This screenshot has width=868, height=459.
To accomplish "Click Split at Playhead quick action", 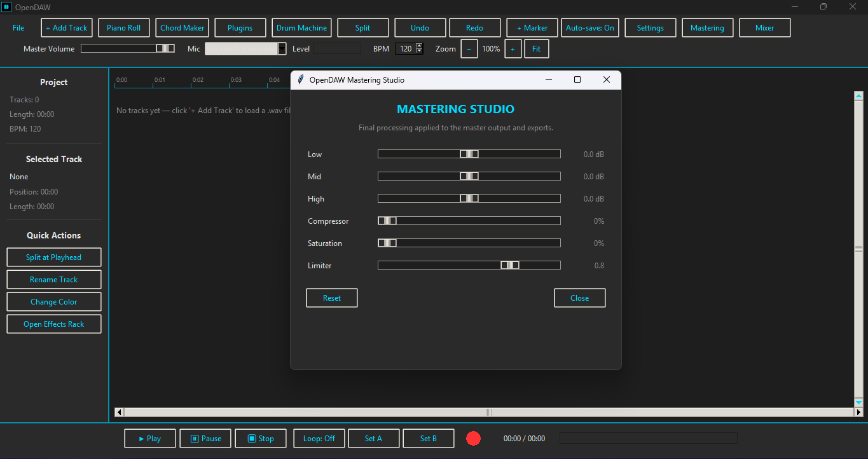I will 54,257.
